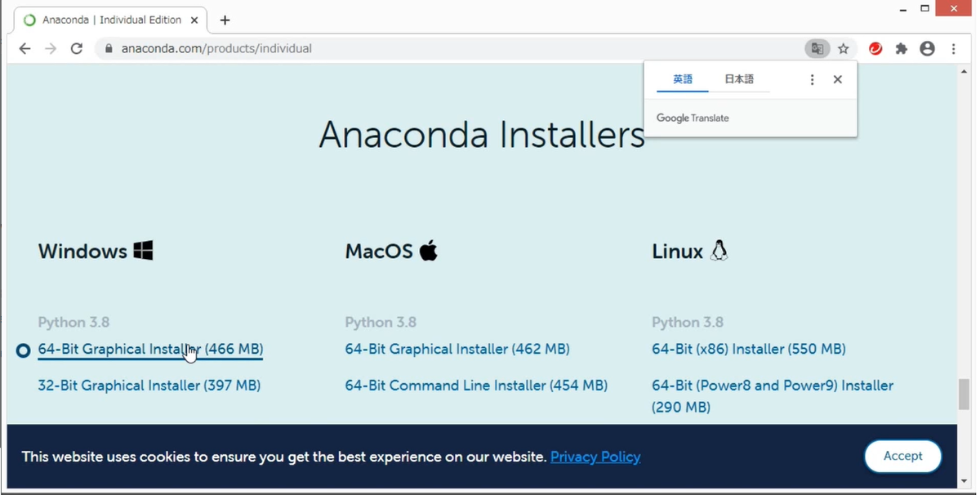Open the Privacy Policy link
This screenshot has height=495, width=980.
[x=595, y=457]
